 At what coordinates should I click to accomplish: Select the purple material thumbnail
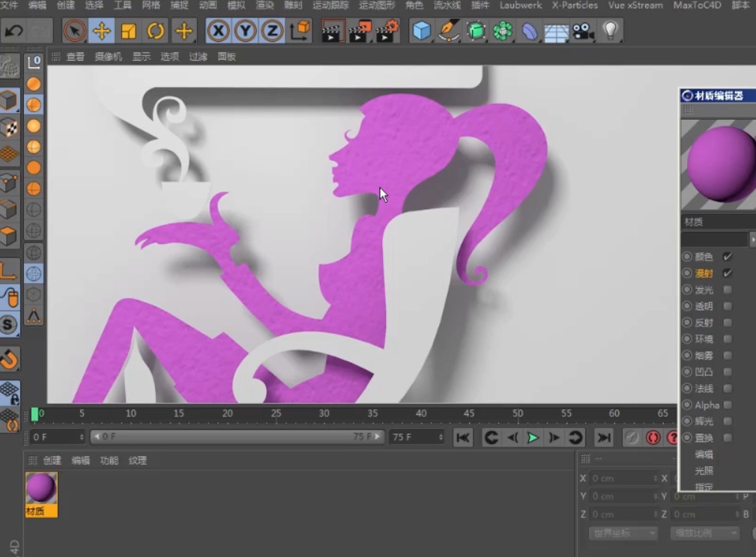coord(40,488)
